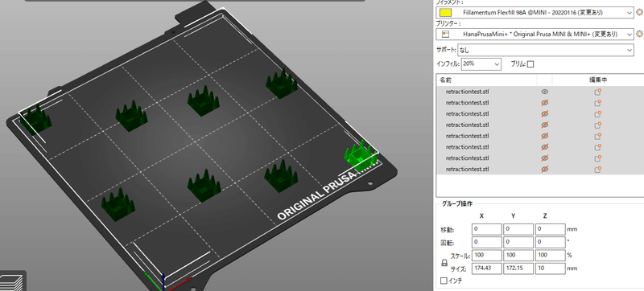The height and width of the screenshot is (291, 644).
Task: Click the スケール Y field showing 100
Action: pyautogui.click(x=518, y=256)
